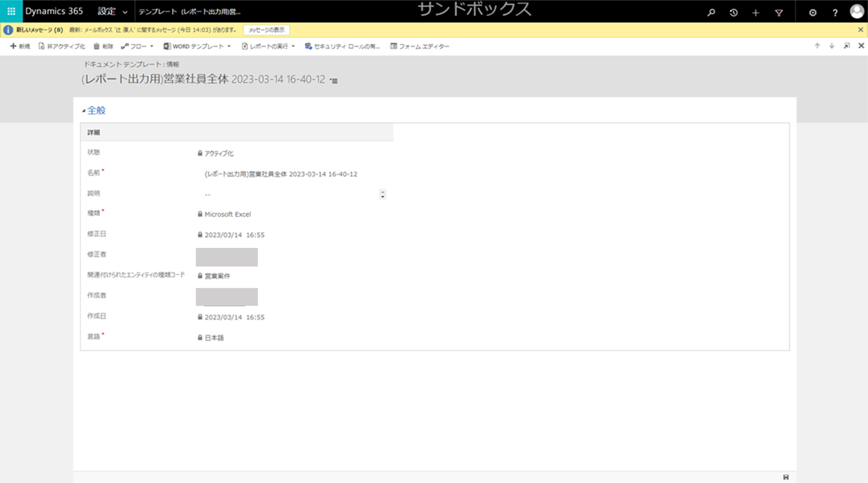The image size is (868, 483).
Task: Click the record title heading
Action: (x=203, y=79)
